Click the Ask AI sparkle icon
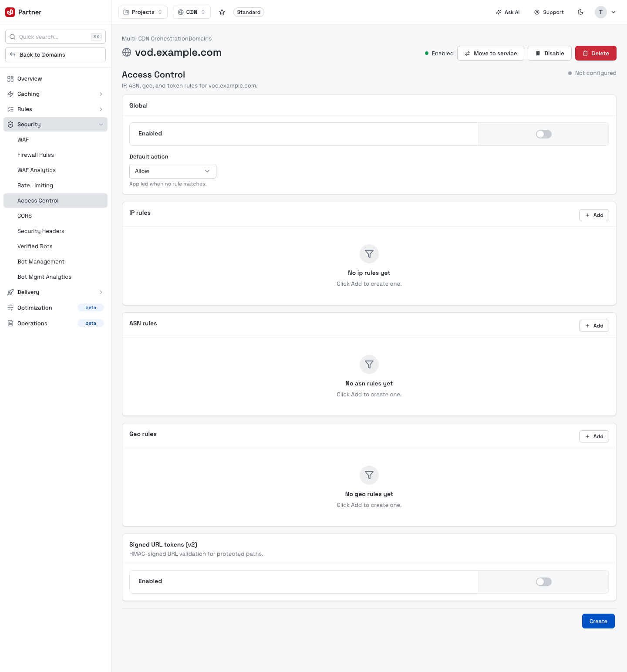This screenshot has height=672, width=627. coord(499,12)
